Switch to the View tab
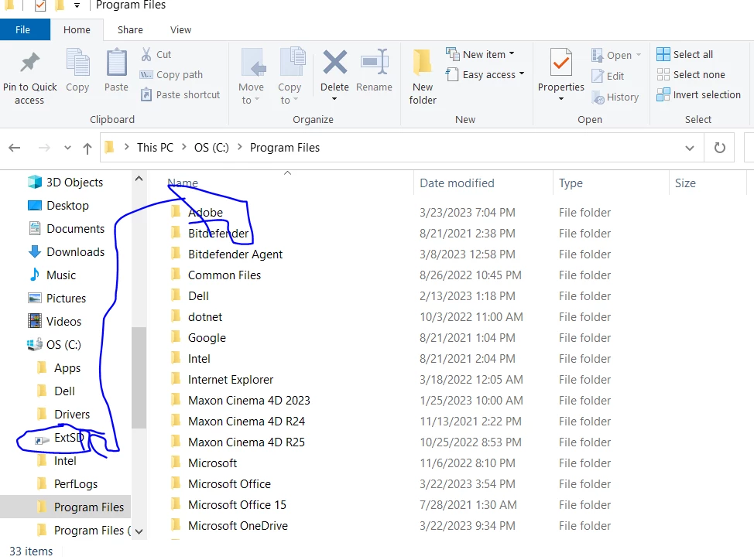Image resolution: width=754 pixels, height=560 pixels. pyautogui.click(x=181, y=29)
